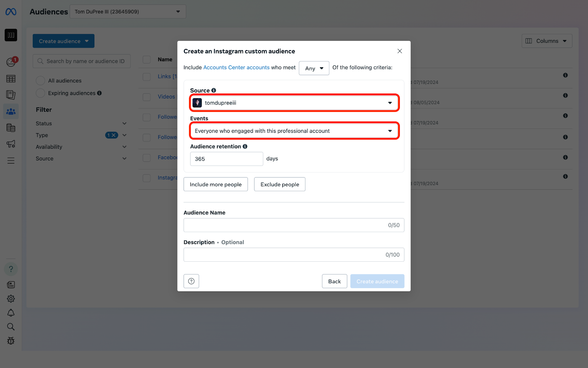588x368 pixels.
Task: Close the Instagram custom audience dialog
Action: pyautogui.click(x=399, y=51)
